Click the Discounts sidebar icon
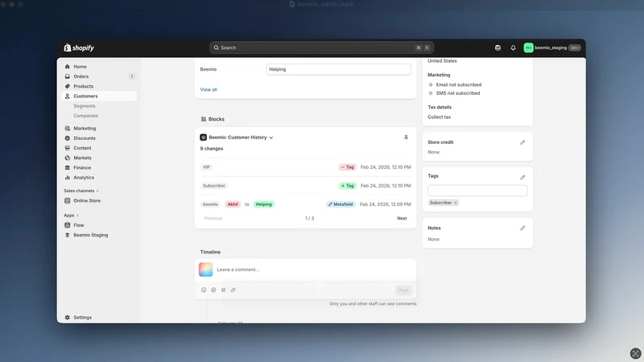The width and height of the screenshot is (644, 362). [68, 138]
